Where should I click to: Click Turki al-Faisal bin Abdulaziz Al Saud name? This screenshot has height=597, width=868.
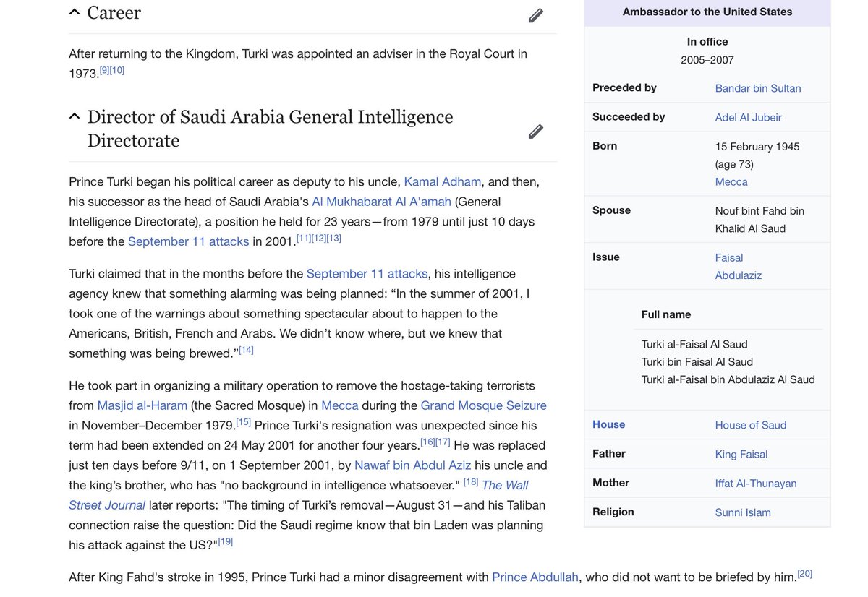[728, 379]
